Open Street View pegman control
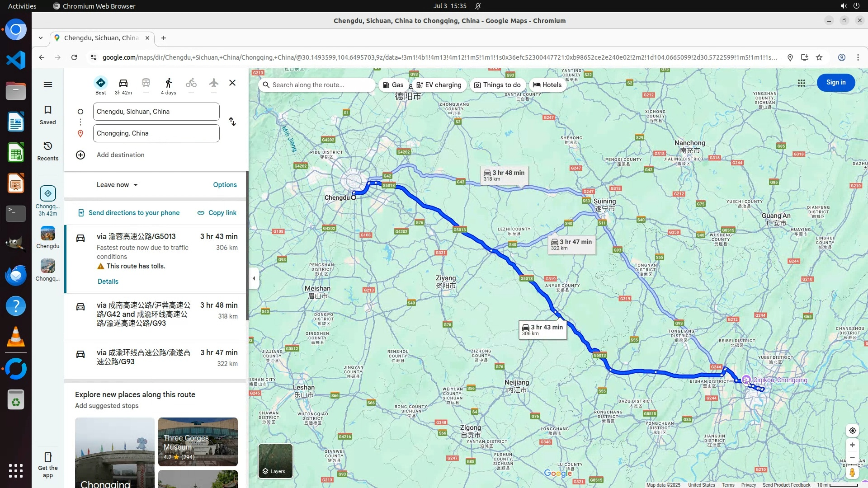The image size is (868, 488). [852, 473]
